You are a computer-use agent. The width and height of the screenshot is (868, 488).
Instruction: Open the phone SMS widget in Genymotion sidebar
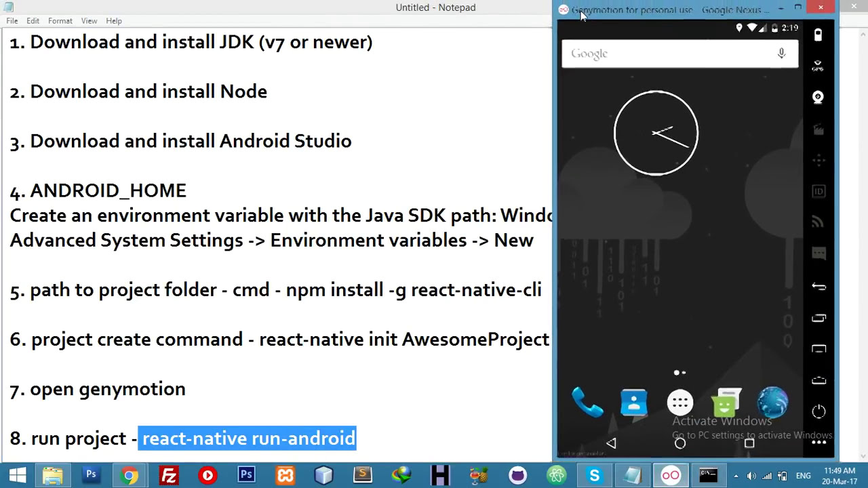pos(818,254)
